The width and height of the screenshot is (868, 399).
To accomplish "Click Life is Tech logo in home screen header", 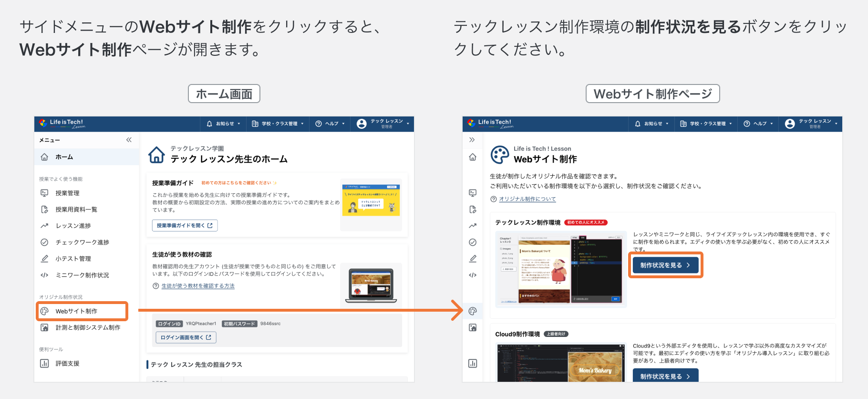I will pyautogui.click(x=62, y=124).
